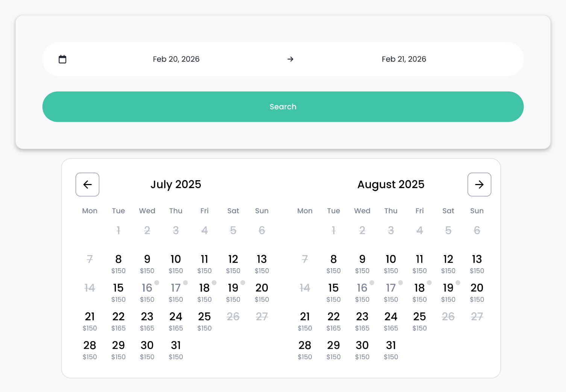This screenshot has width=566, height=392.
Task: Go to next month with right arrow
Action: pos(479,184)
